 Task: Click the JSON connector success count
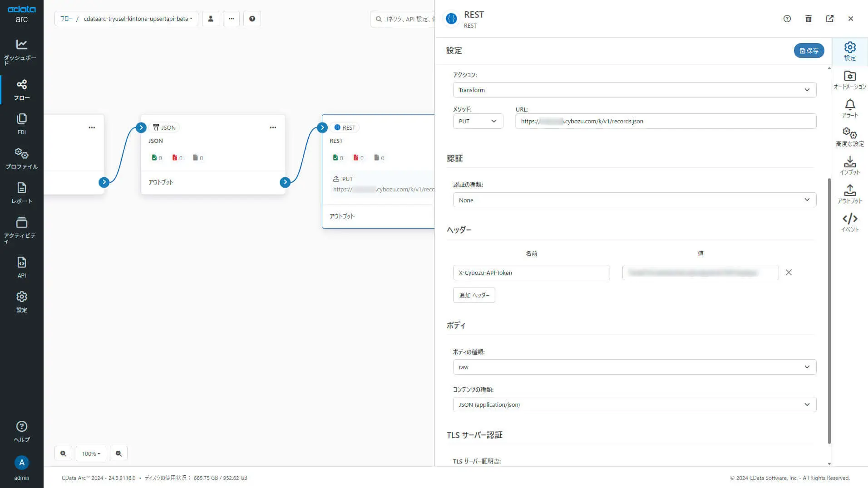[157, 158]
